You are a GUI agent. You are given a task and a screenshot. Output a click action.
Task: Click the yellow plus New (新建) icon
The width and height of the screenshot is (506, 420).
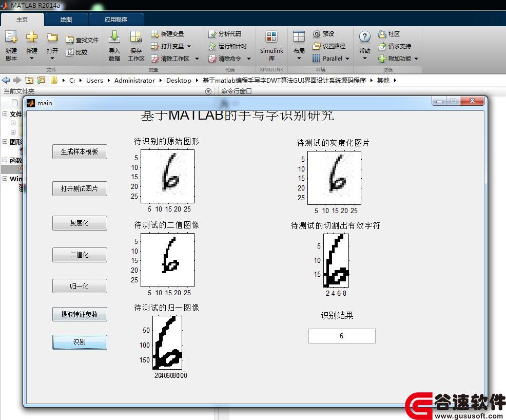pos(32,37)
